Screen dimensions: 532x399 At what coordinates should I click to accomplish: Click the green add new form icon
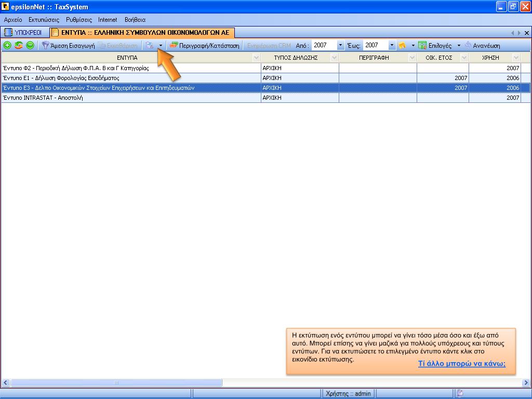7,45
